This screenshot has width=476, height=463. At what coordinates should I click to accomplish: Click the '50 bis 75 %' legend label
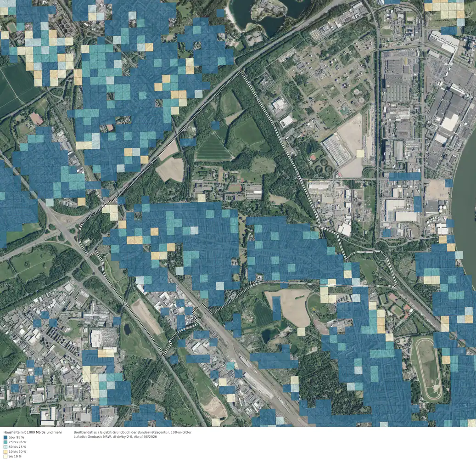17,447
